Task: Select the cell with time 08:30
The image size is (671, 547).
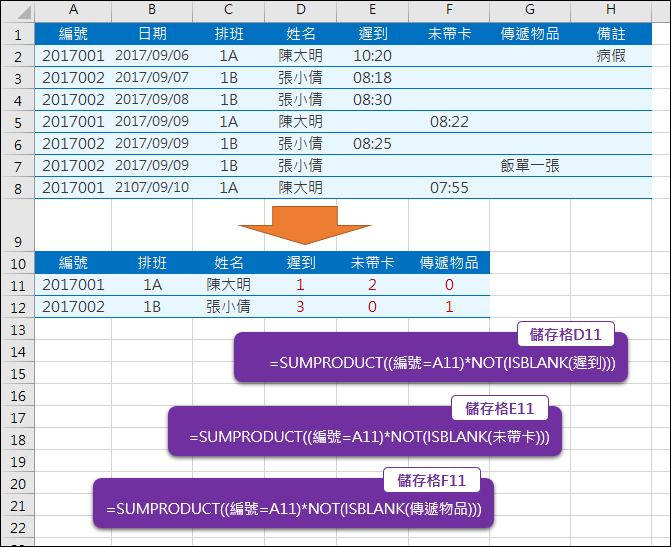Action: click(373, 100)
